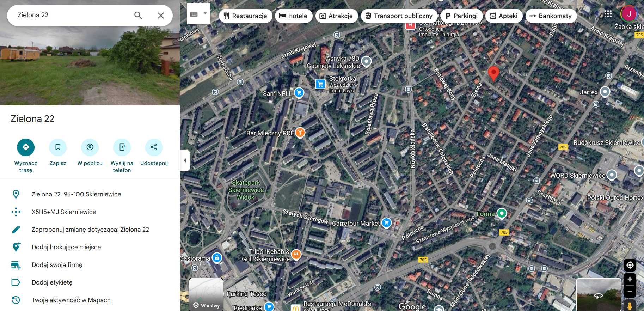Show your location with target icon
Viewport: 644px width, 311px height.
click(630, 265)
